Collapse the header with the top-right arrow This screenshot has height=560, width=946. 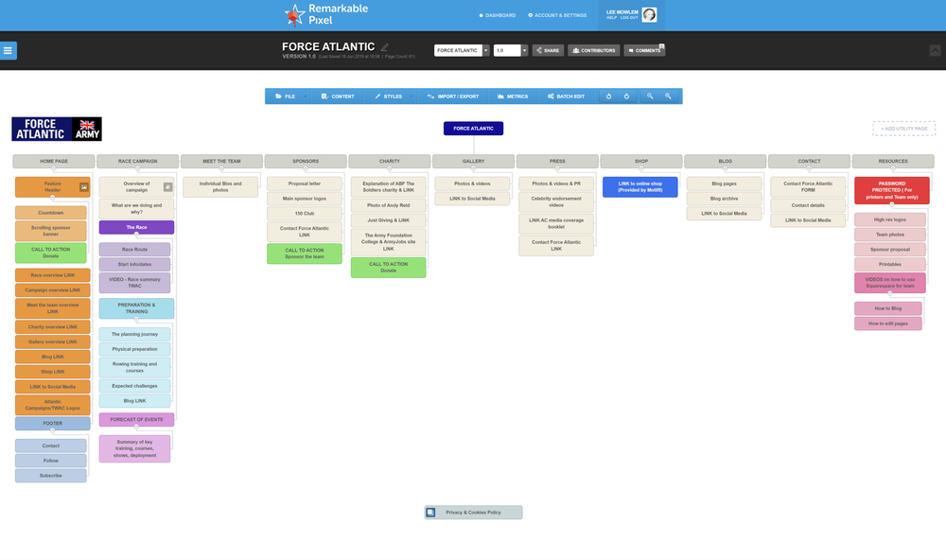point(935,51)
